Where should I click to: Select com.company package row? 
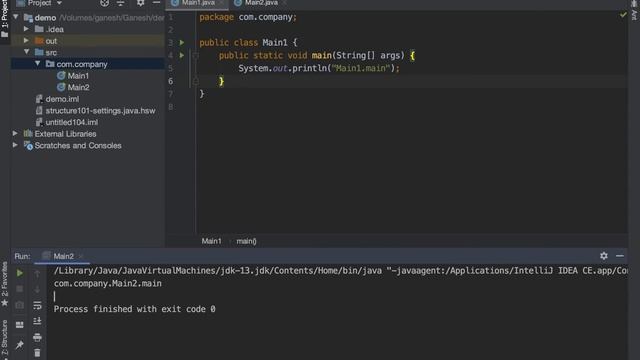(88, 64)
